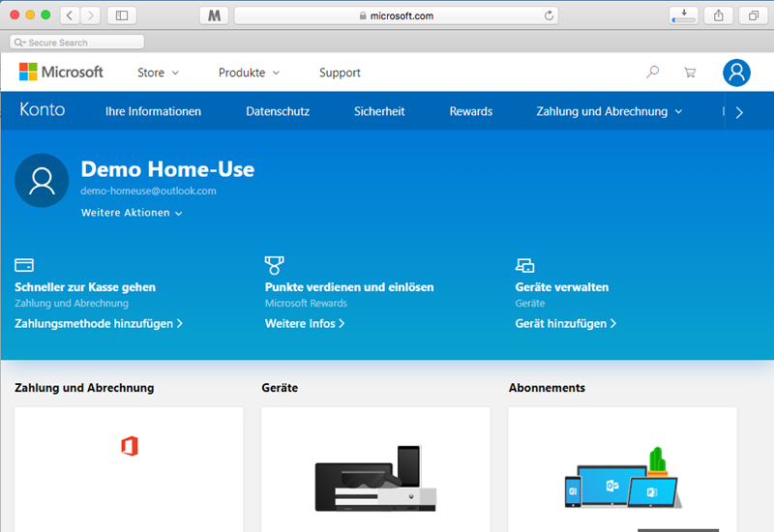The height and width of the screenshot is (532, 774).
Task: Show more nav items with right chevron
Action: (x=739, y=112)
